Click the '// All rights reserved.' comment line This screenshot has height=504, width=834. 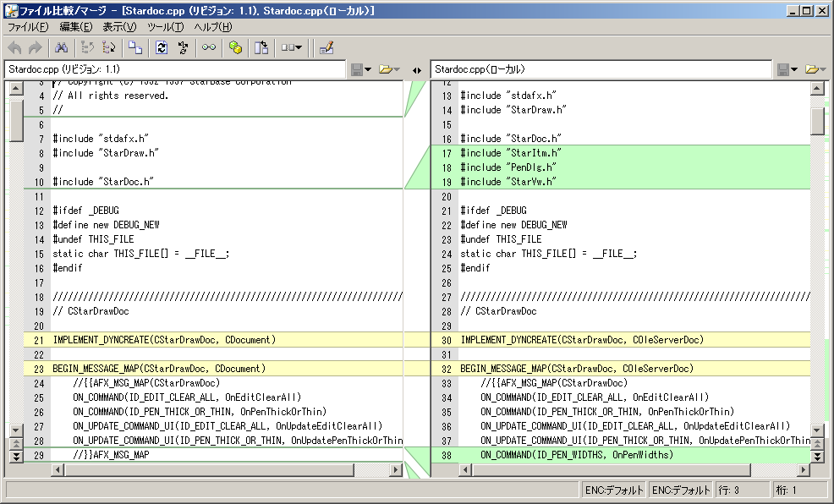(111, 96)
